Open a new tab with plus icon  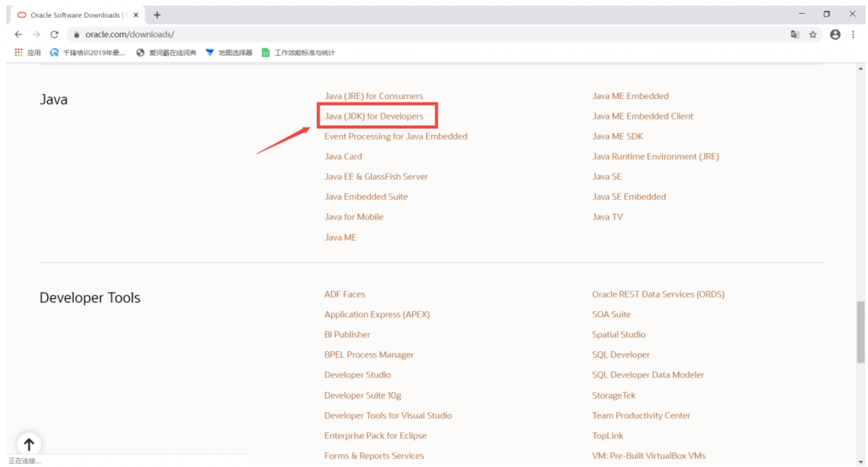tap(157, 15)
